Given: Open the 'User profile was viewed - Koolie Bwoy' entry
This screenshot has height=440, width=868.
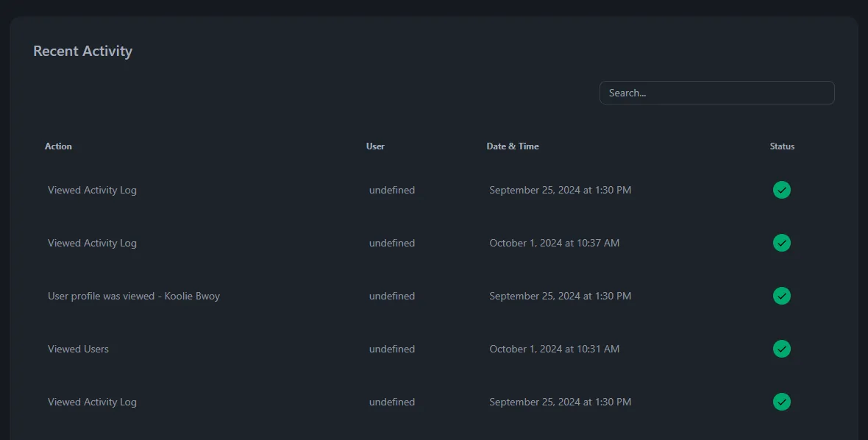Looking at the screenshot, I should coord(134,296).
